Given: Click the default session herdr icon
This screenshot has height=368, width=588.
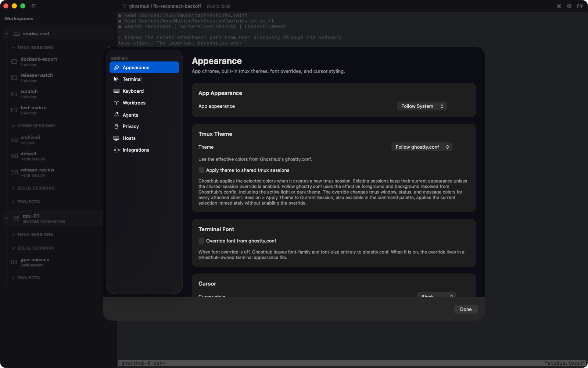Looking at the screenshot, I should point(14,156).
